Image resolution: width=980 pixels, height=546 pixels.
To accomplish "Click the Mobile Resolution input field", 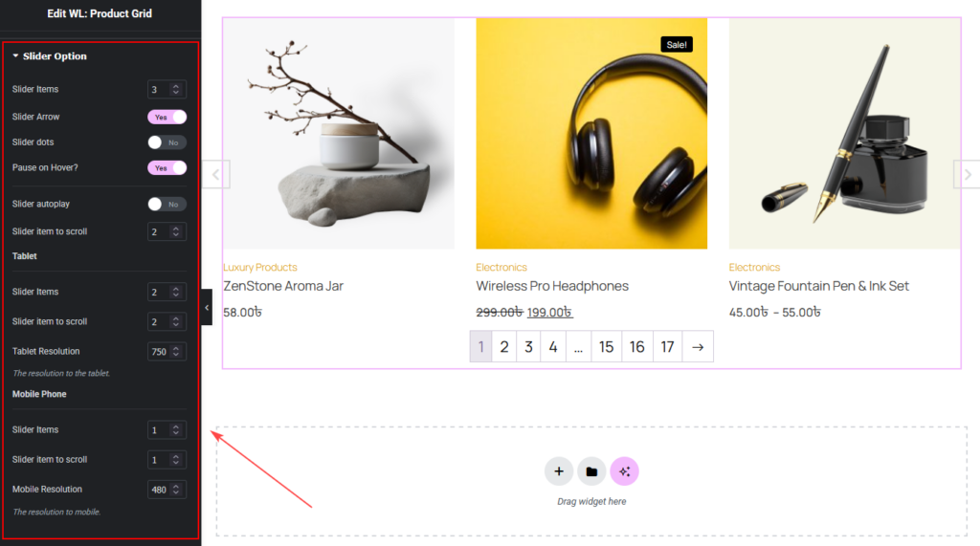I will tap(159, 490).
